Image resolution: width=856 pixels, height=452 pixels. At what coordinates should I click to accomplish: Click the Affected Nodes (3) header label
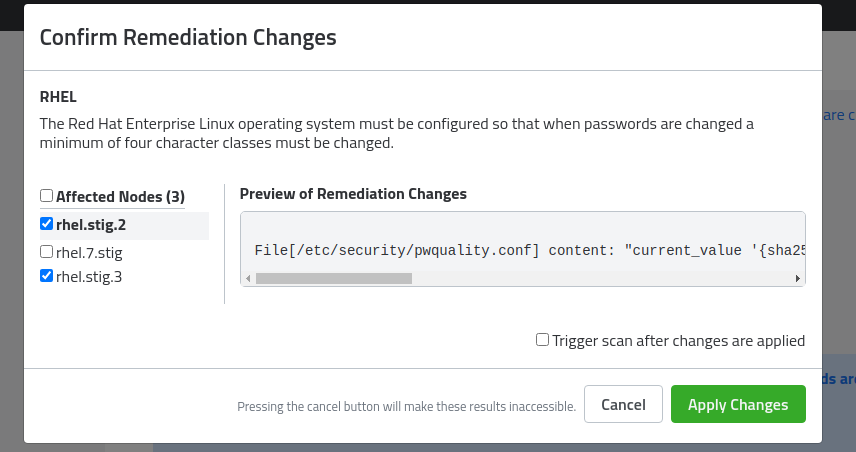[x=120, y=197]
